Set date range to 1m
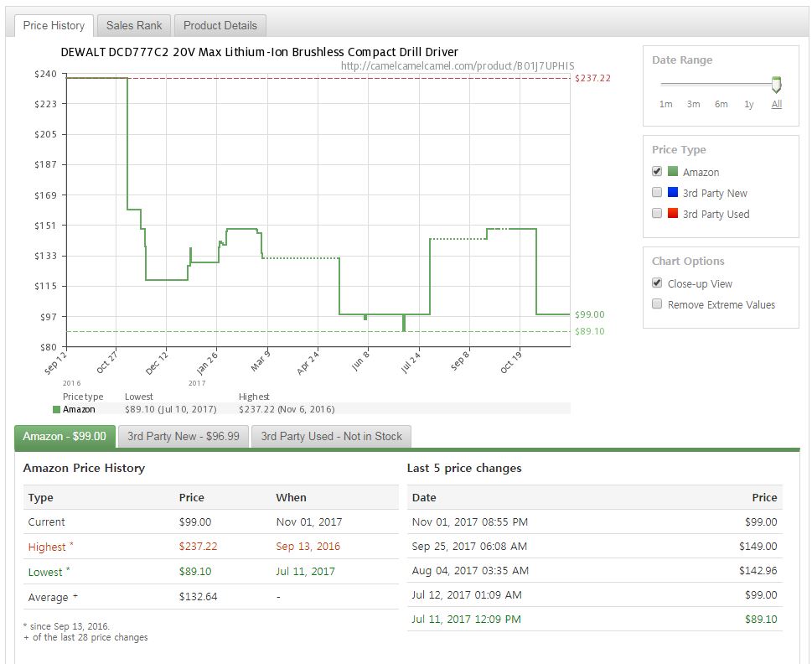Image resolution: width=812 pixels, height=664 pixels. tap(665, 104)
